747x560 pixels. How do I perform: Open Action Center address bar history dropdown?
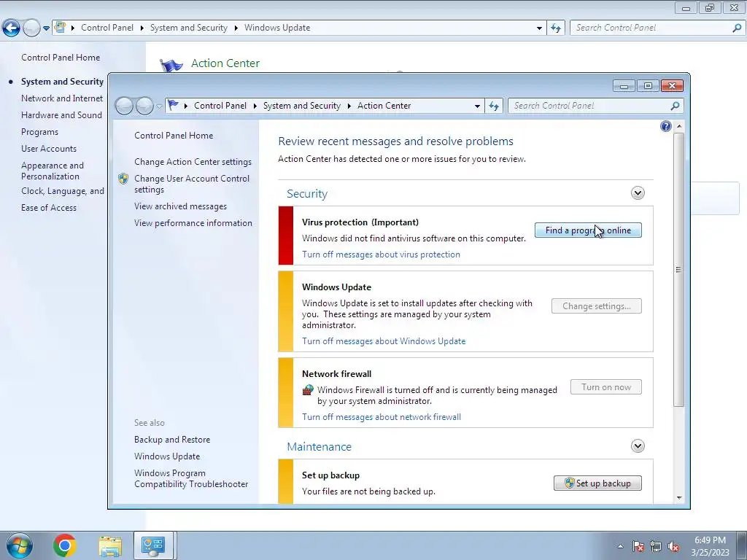[477, 106]
